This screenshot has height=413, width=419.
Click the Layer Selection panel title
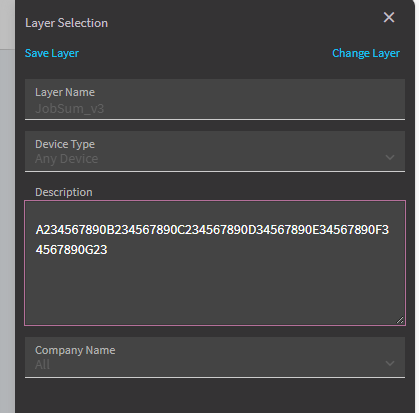pos(66,23)
